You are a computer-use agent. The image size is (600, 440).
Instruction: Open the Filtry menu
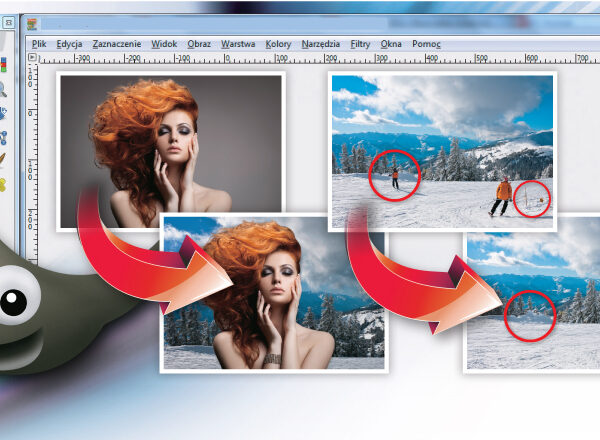(x=360, y=44)
